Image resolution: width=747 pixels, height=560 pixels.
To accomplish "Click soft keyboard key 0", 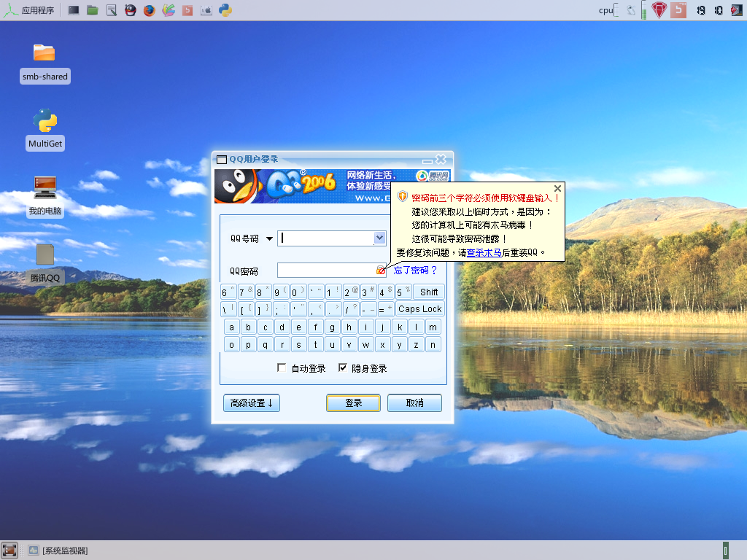I will (x=298, y=292).
